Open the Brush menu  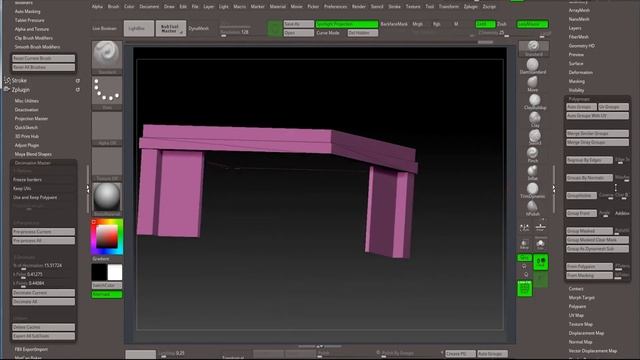click(113, 7)
